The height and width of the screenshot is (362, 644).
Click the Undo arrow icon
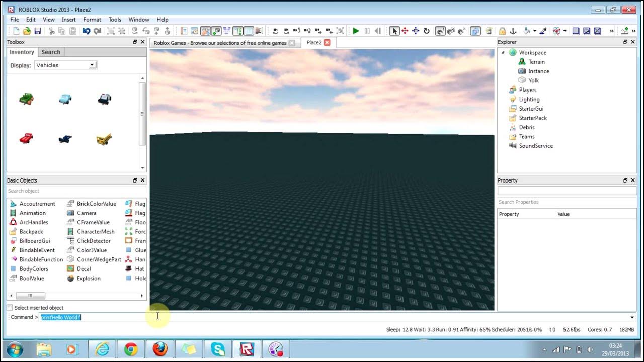coord(86,31)
